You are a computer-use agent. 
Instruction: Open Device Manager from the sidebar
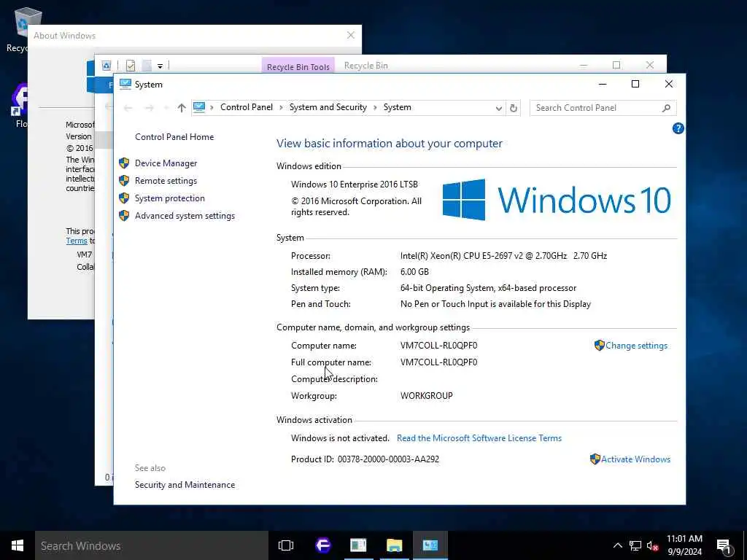[166, 163]
